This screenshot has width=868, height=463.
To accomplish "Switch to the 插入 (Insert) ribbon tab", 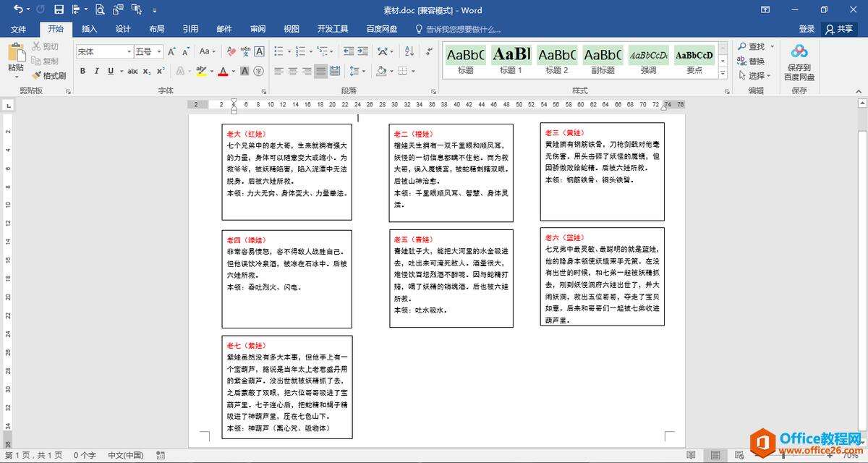I will (90, 29).
